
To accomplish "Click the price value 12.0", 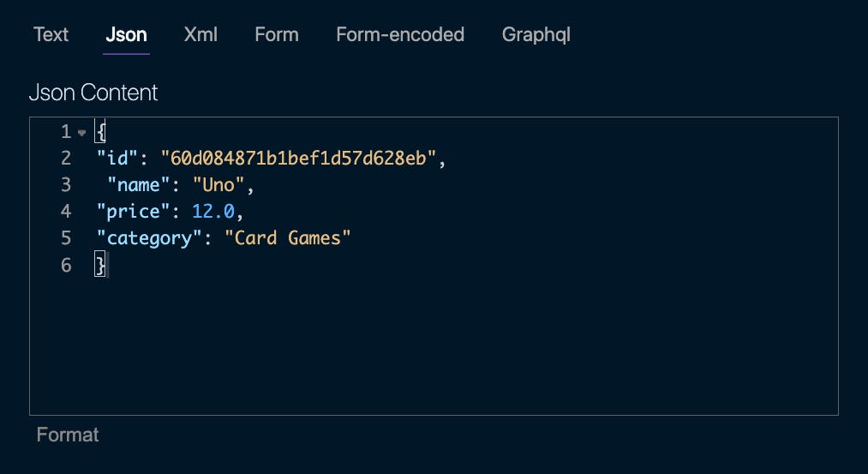I will [213, 212].
